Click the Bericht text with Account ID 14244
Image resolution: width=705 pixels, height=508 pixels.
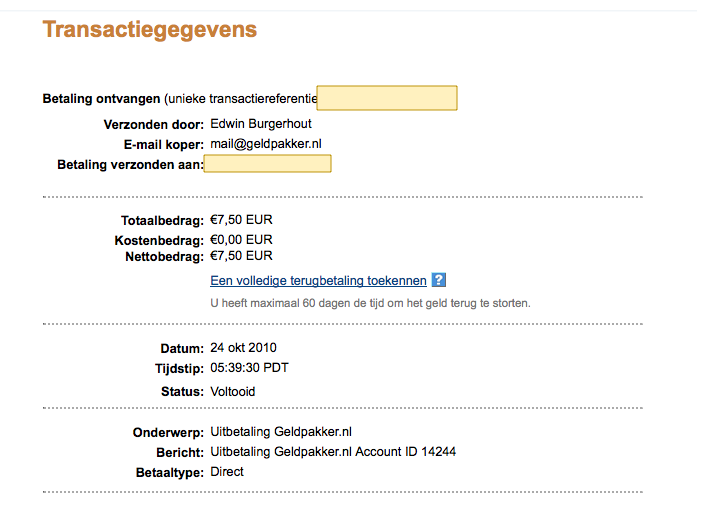click(333, 451)
